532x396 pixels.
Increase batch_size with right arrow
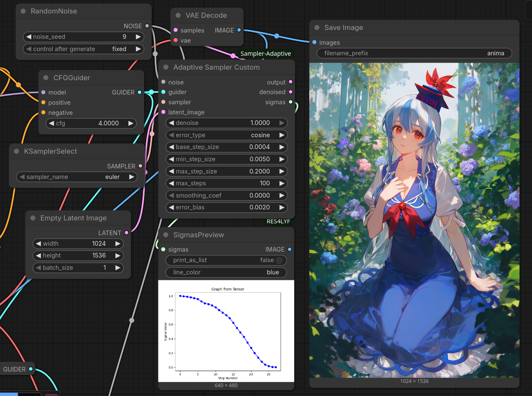(x=117, y=268)
